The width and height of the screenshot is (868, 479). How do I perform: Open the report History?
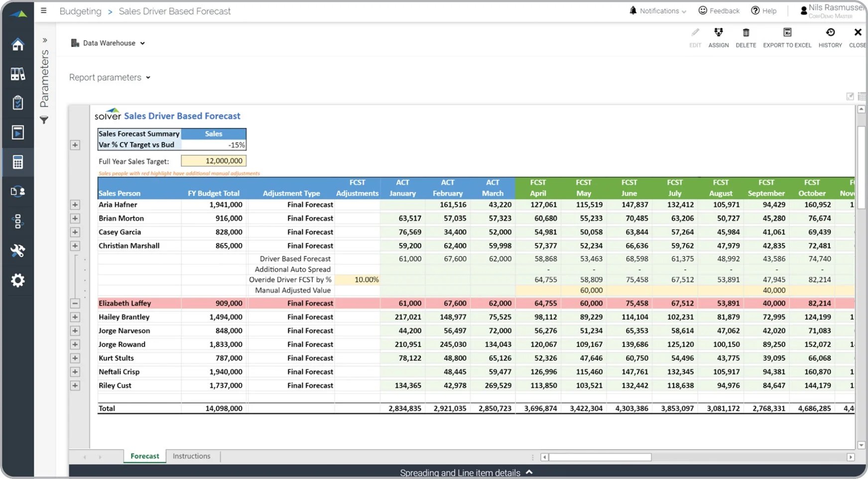830,37
